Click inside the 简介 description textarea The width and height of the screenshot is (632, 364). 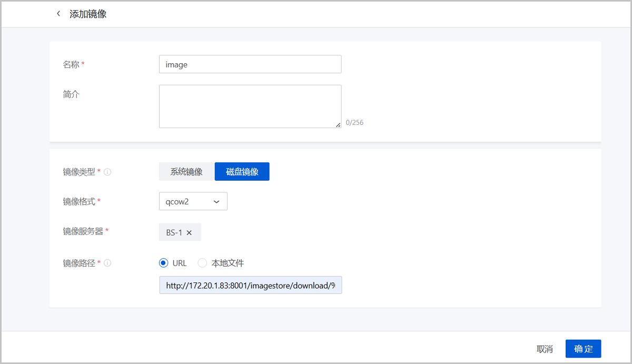click(x=250, y=106)
